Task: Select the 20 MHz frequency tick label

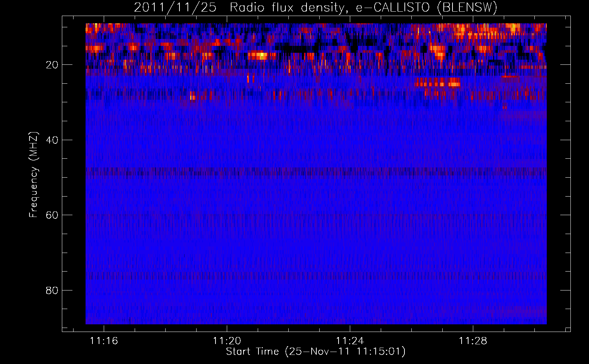Action: [x=52, y=65]
